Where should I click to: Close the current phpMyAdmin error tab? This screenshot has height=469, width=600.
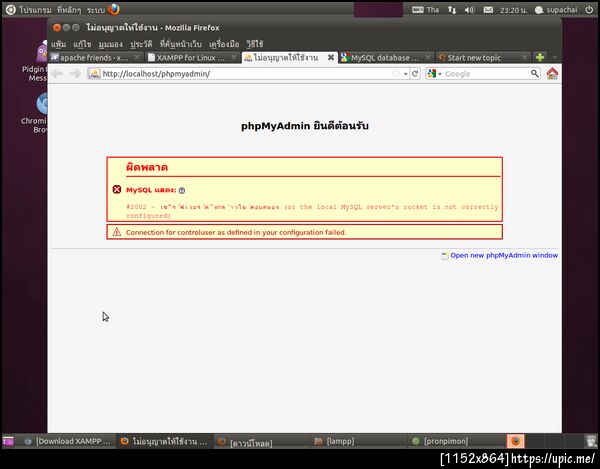click(331, 57)
